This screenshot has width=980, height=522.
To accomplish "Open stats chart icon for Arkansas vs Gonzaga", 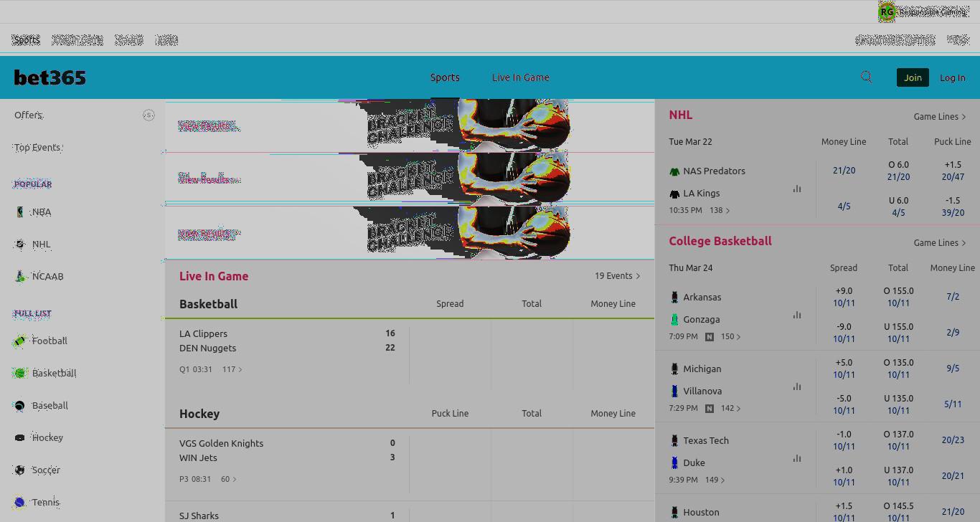I will (x=797, y=315).
